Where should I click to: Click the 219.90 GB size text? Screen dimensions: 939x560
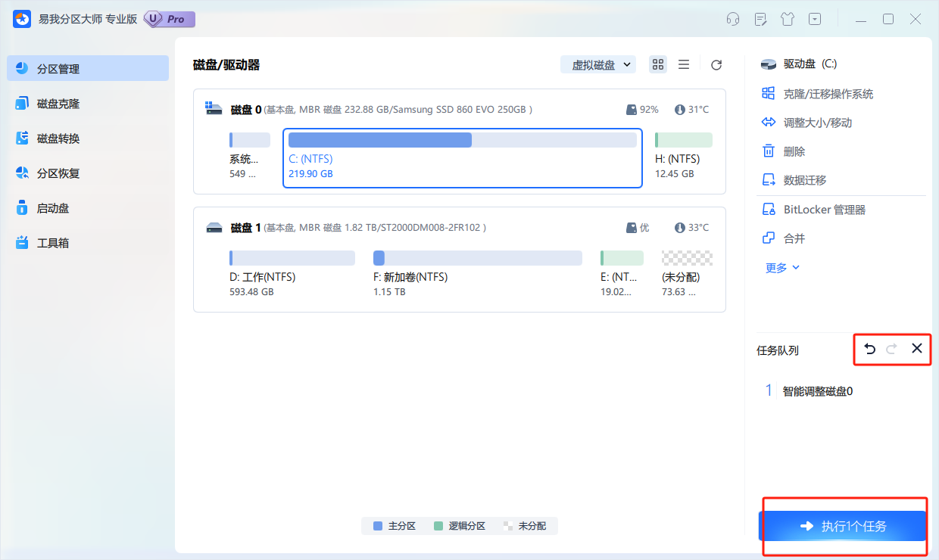tap(310, 174)
